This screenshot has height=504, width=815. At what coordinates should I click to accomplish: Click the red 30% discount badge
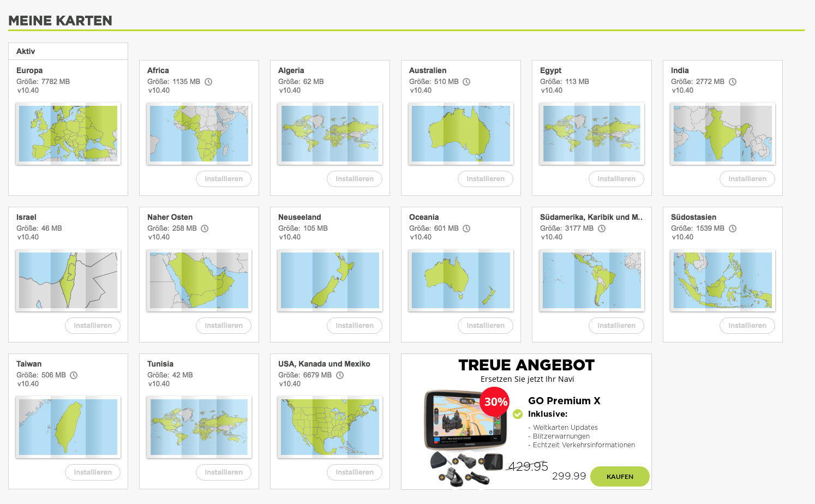(x=495, y=402)
